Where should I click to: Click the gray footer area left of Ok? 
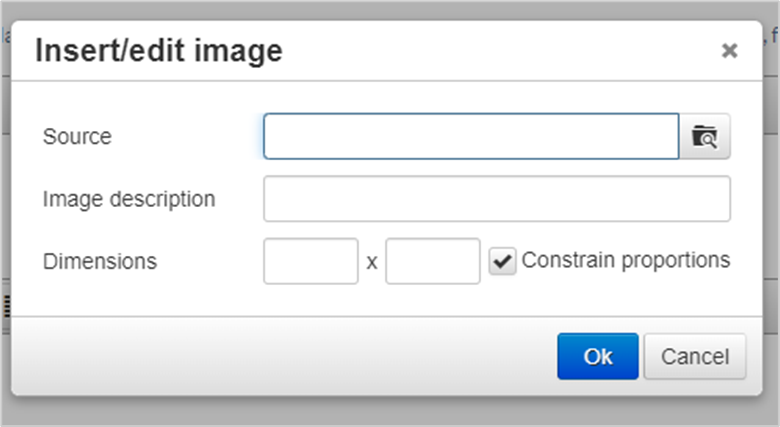point(284,356)
